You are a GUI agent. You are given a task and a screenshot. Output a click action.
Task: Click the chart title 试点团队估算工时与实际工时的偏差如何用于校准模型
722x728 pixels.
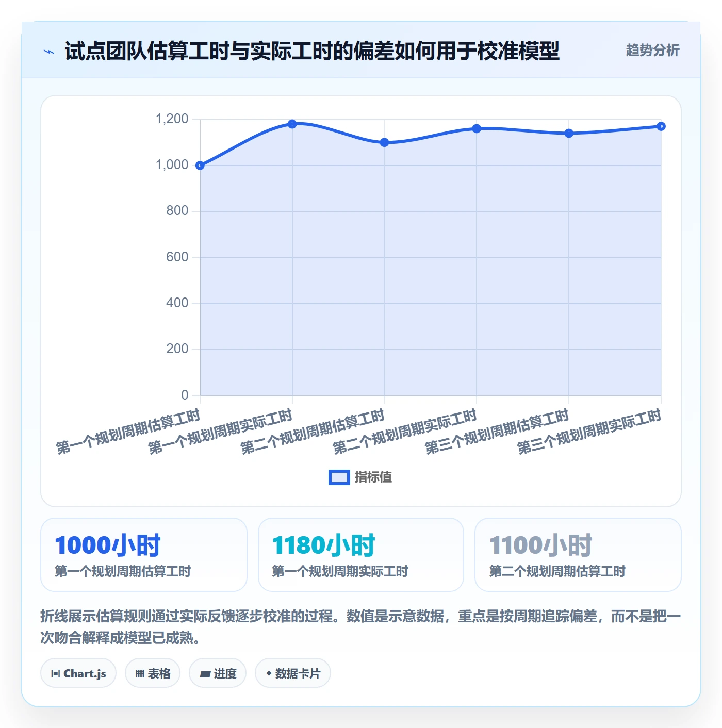coord(312,51)
